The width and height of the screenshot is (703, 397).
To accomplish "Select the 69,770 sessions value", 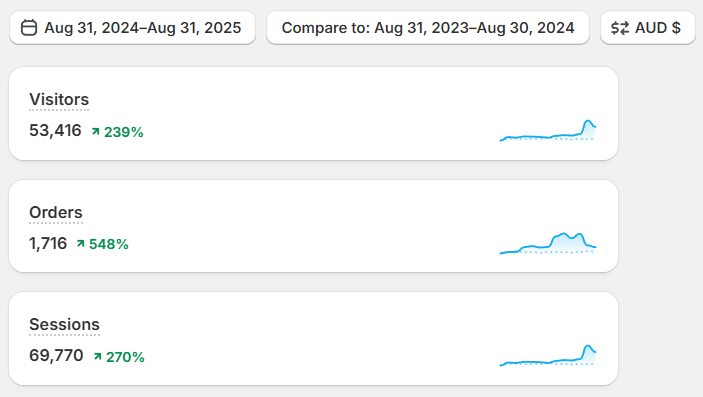I will pyautogui.click(x=56, y=356).
